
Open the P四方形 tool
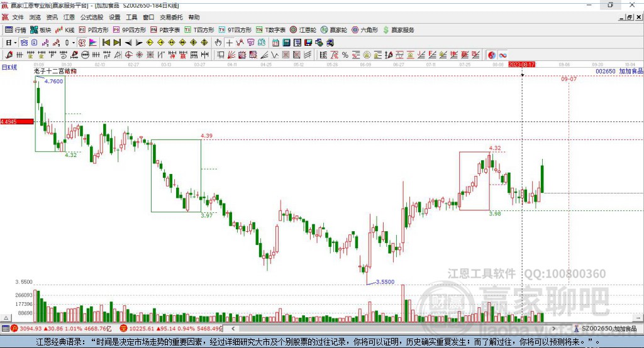(x=94, y=30)
